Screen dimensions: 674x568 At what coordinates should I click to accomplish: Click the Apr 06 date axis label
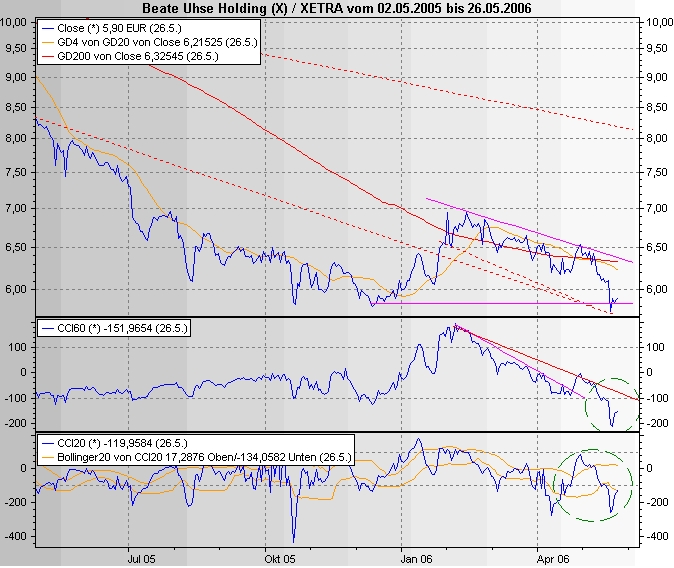point(553,559)
